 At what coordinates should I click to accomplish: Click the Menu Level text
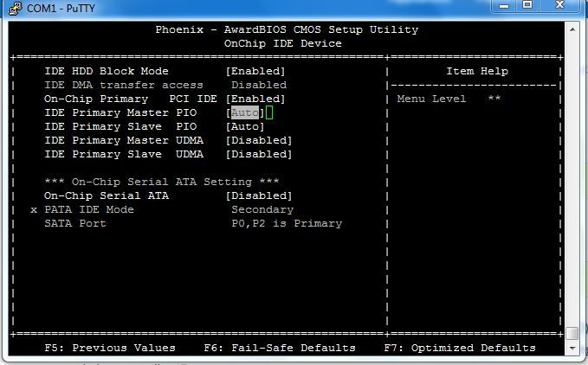pyautogui.click(x=431, y=99)
